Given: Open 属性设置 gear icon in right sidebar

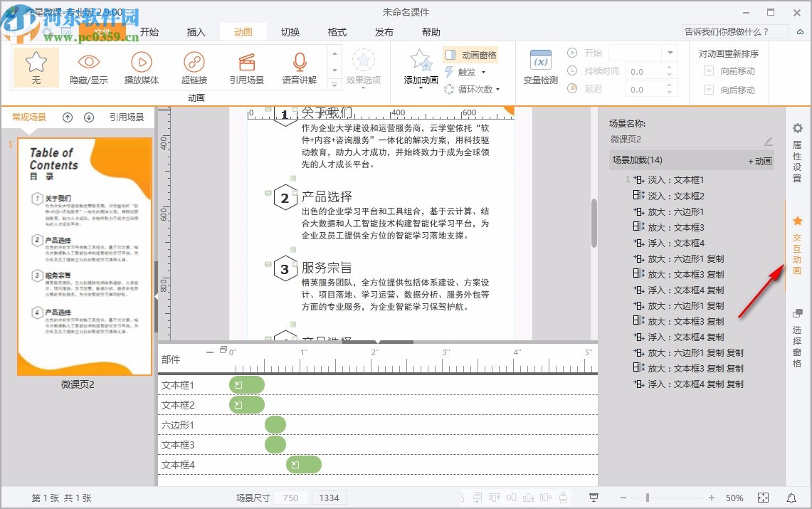Looking at the screenshot, I should tap(797, 129).
